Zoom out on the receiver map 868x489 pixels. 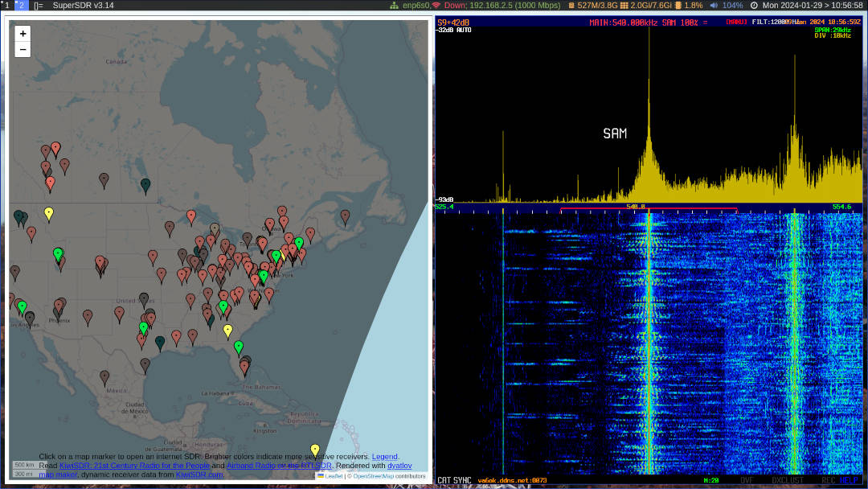pyautogui.click(x=23, y=50)
